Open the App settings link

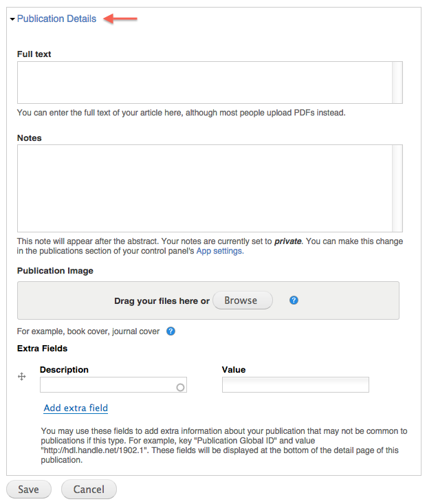click(220, 251)
